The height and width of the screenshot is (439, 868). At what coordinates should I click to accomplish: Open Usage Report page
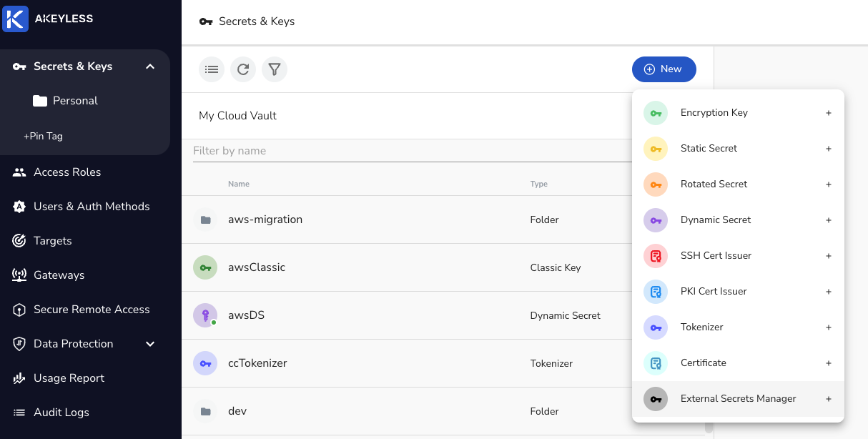pos(69,378)
